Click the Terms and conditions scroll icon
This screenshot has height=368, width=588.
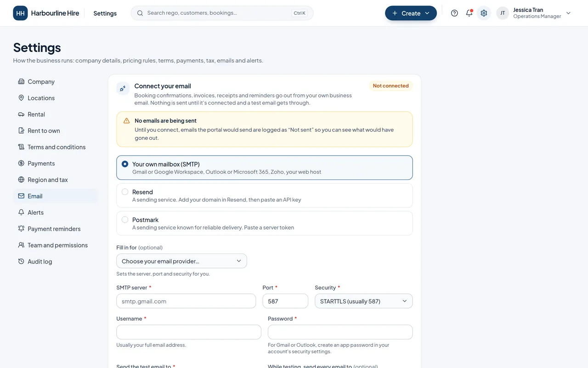pyautogui.click(x=21, y=147)
